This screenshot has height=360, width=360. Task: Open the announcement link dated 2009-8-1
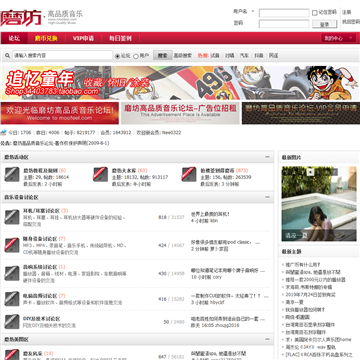61,143
